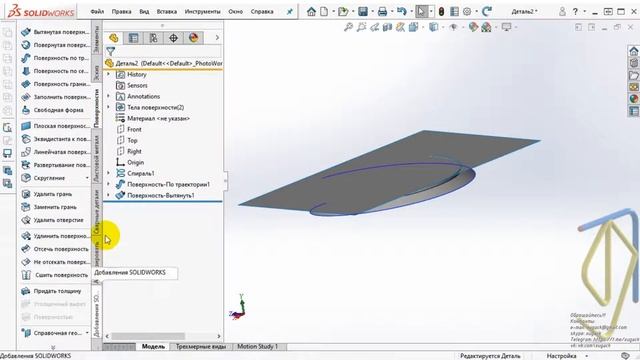
Task: Click the Деталь2 root tree item
Action: pyautogui.click(x=164, y=63)
